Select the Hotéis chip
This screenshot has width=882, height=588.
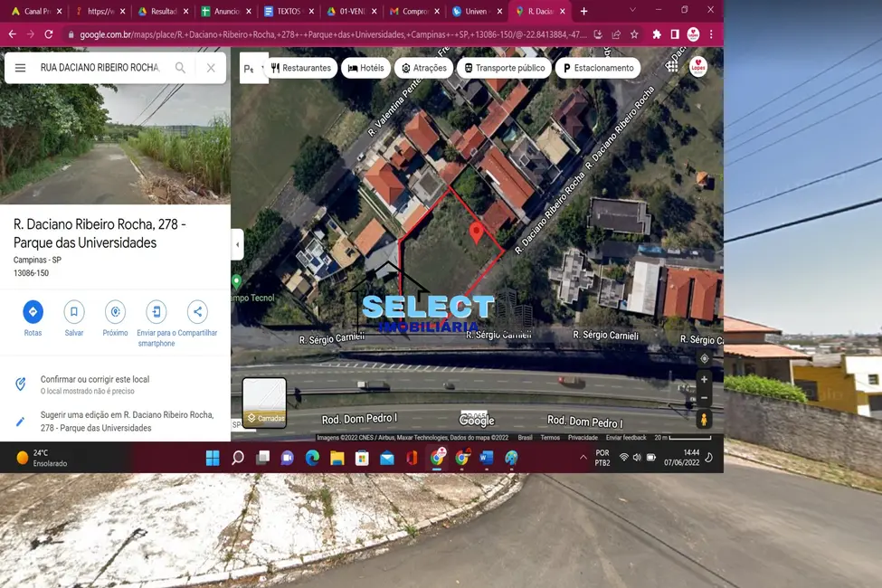pyautogui.click(x=365, y=68)
